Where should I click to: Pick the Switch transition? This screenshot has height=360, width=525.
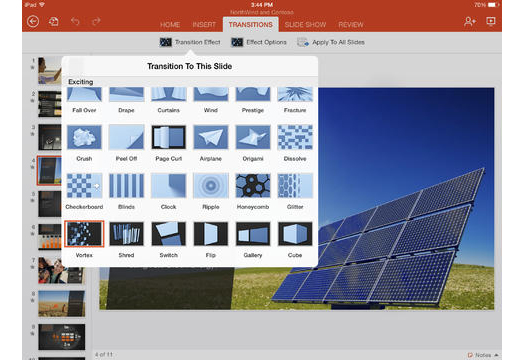[168, 240]
